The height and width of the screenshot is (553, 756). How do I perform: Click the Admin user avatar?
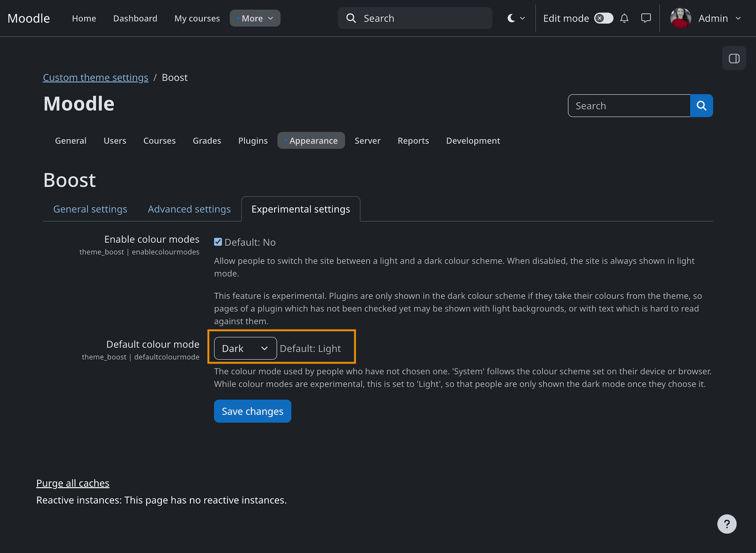coord(680,18)
